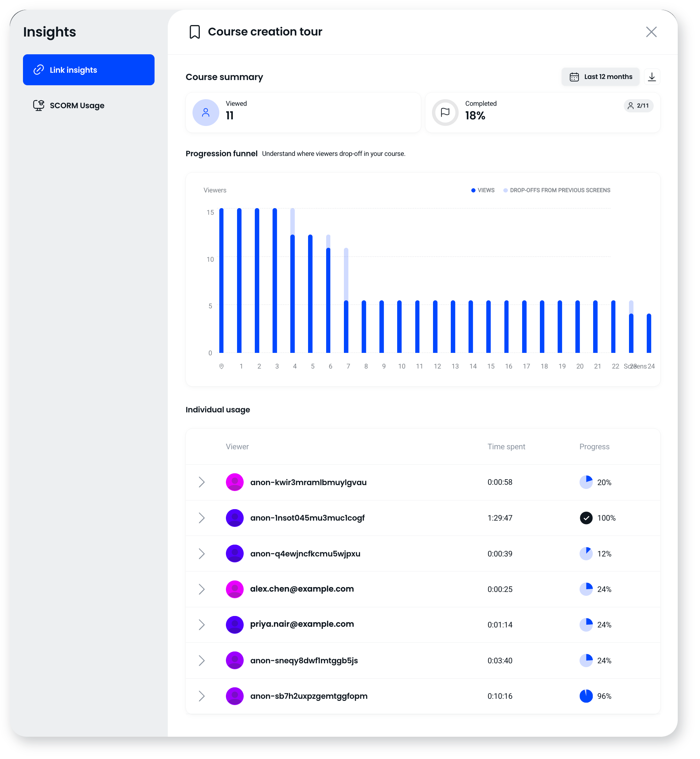Viewport: 700px width, 759px height.
Task: Click the 20% progress pie for anon-kwir3mramlbmuylgvau
Action: click(586, 482)
